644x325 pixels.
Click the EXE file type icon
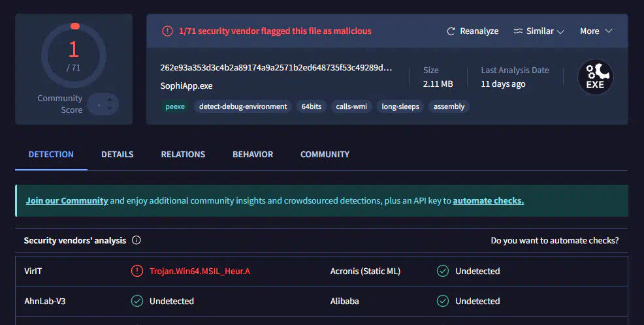[x=595, y=77]
